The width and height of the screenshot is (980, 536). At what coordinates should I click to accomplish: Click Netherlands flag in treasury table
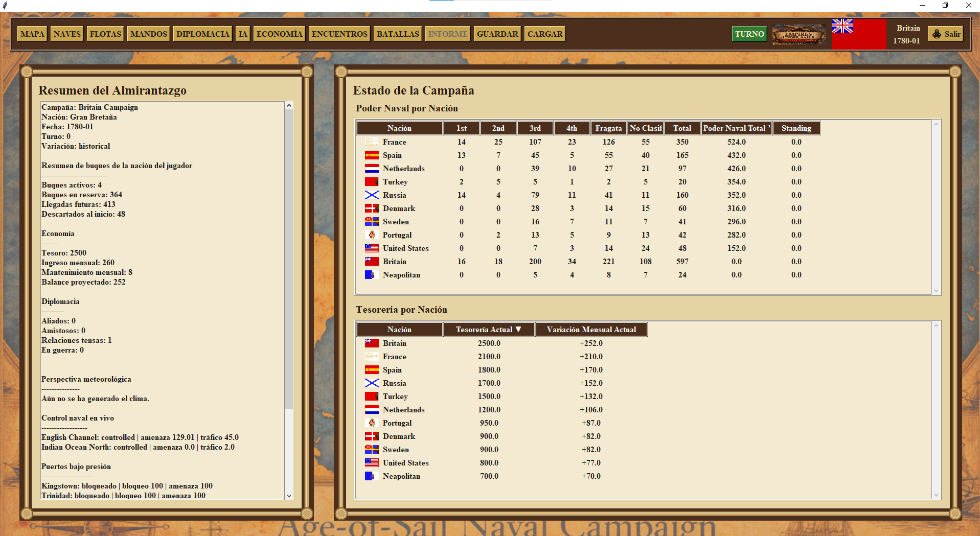pyautogui.click(x=372, y=410)
